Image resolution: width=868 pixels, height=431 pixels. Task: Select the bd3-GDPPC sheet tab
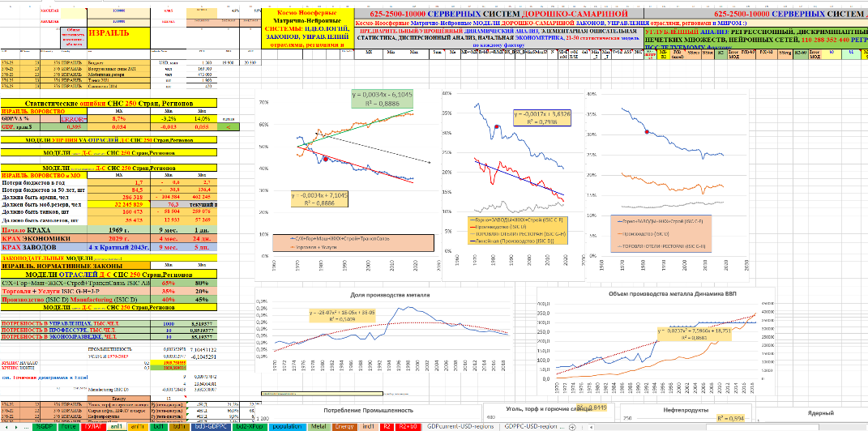pos(208,426)
